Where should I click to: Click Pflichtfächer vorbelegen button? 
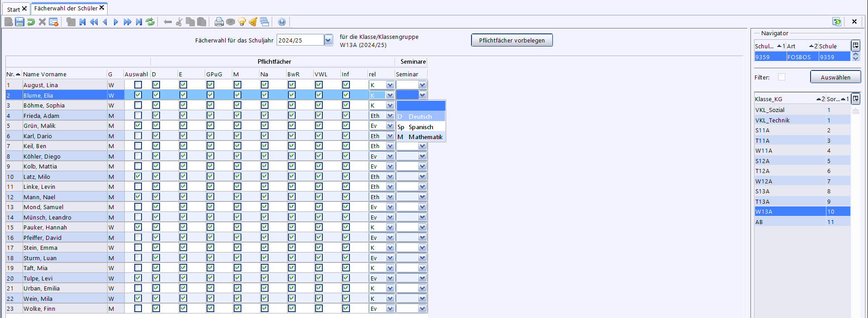(x=512, y=40)
